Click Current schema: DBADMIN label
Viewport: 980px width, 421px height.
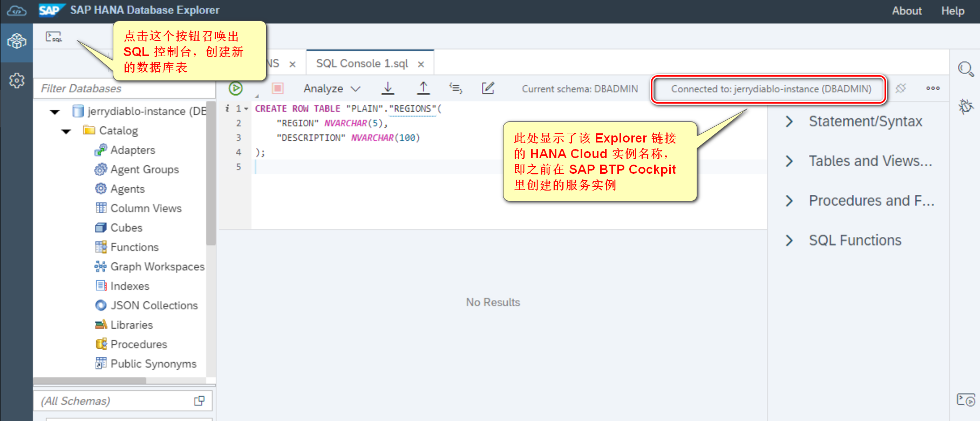580,89
